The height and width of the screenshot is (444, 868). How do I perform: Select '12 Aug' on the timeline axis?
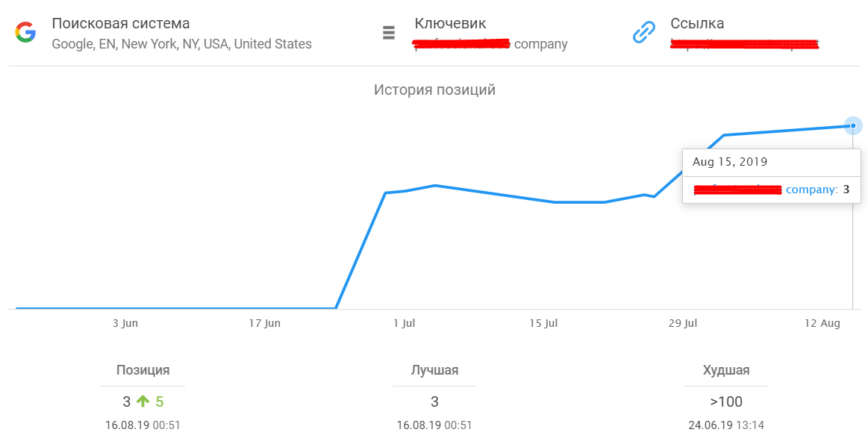tap(822, 323)
